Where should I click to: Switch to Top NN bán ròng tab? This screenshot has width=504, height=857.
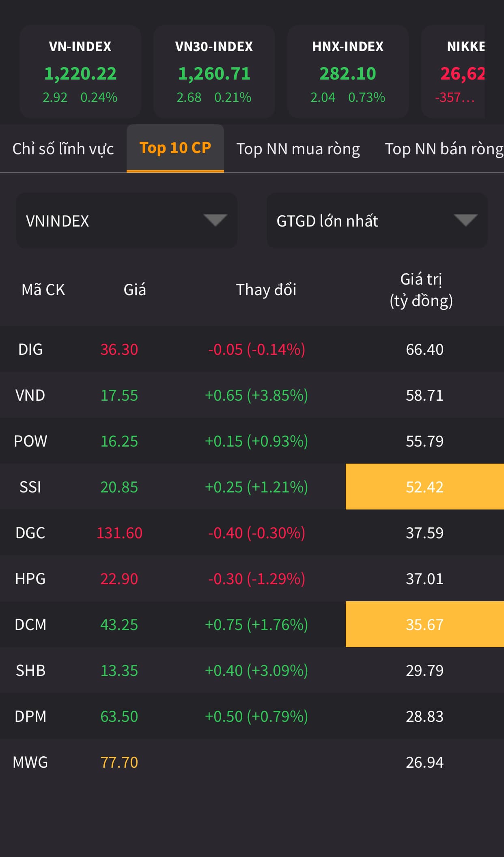444,149
